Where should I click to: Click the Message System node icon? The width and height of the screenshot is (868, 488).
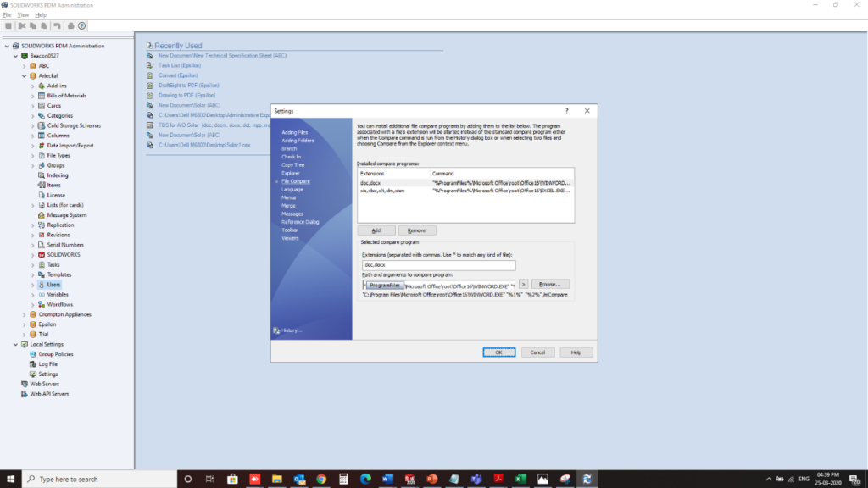coord(42,215)
